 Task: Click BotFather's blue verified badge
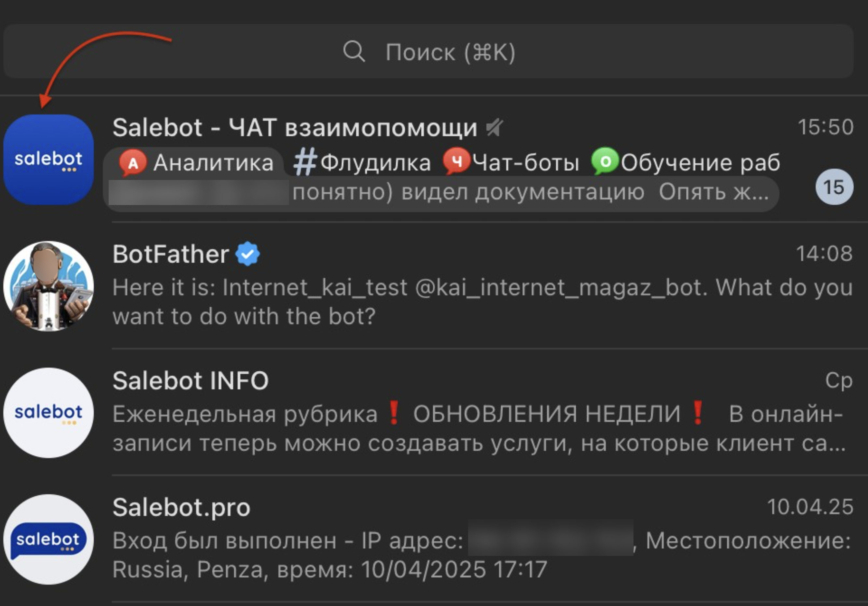pos(247,254)
